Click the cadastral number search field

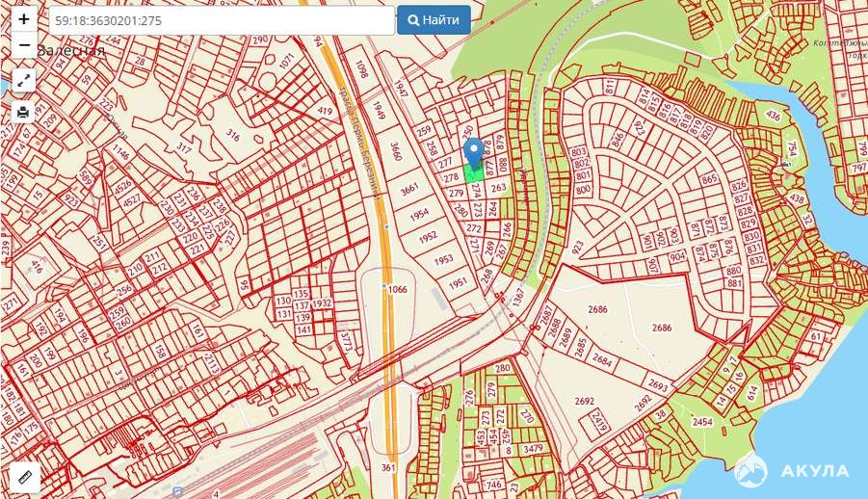[x=222, y=20]
